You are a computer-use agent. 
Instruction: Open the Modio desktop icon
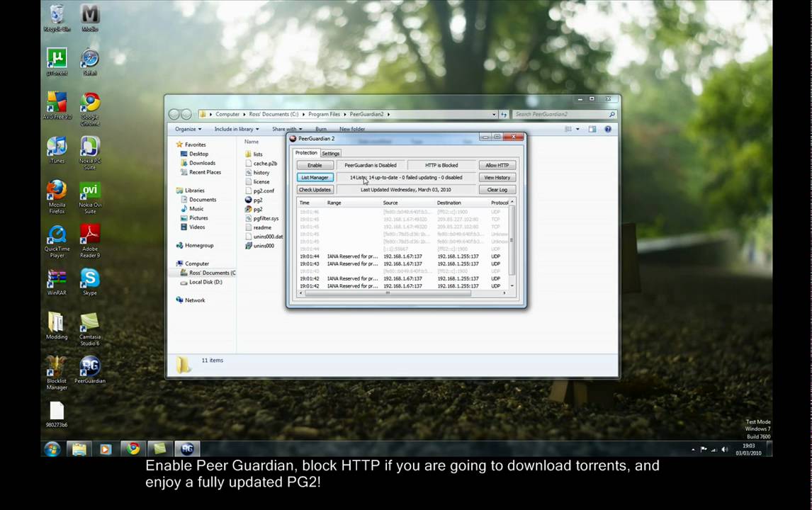[x=89, y=18]
